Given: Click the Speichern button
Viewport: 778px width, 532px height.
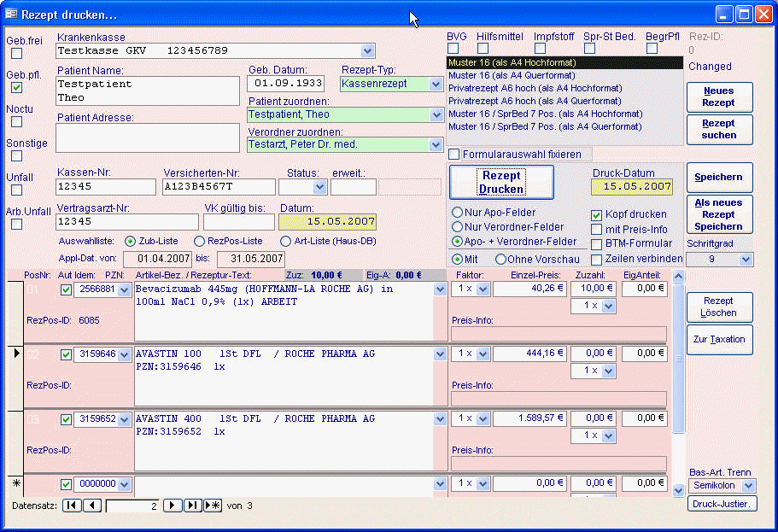Looking at the screenshot, I should pos(719,177).
